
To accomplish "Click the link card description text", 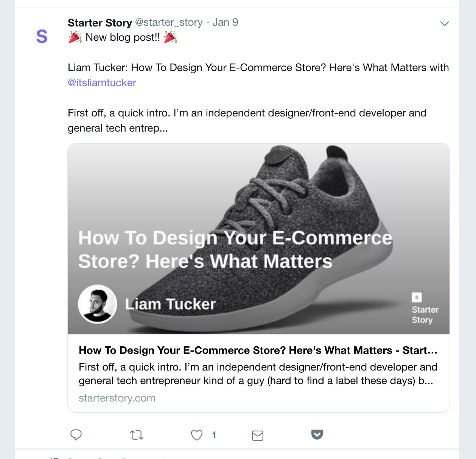I will point(258,374).
